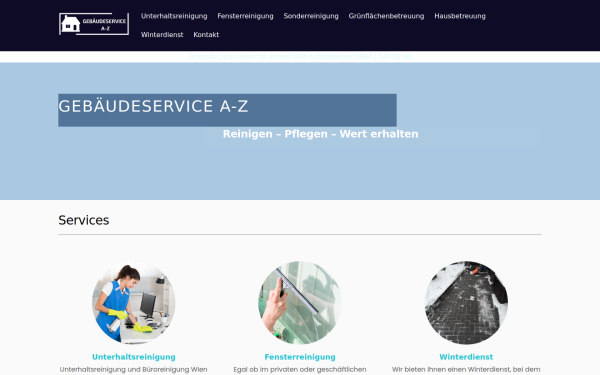
Task: Open the cleaning lady office thumbnail
Action: pyautogui.click(x=134, y=303)
